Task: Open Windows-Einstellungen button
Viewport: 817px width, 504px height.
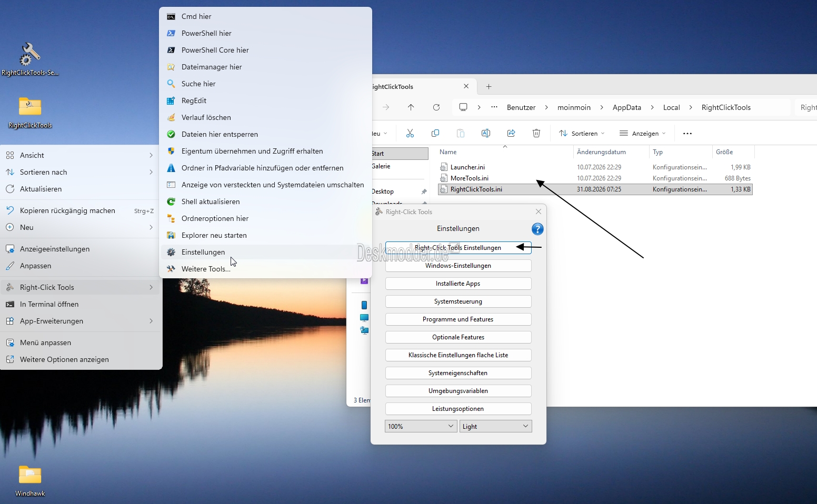Action: (458, 266)
